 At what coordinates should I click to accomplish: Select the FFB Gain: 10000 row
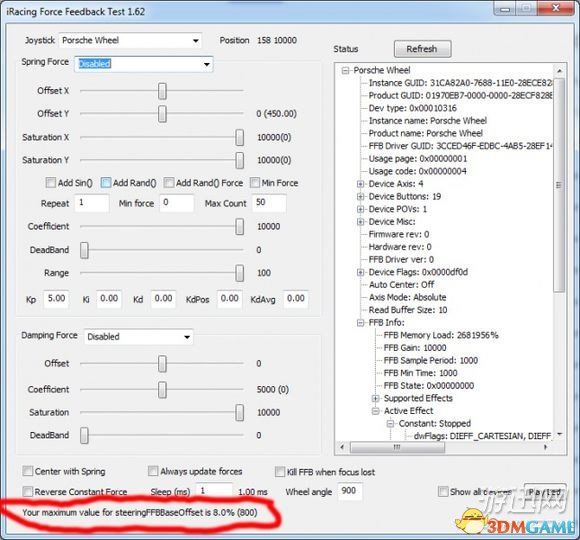(415, 348)
